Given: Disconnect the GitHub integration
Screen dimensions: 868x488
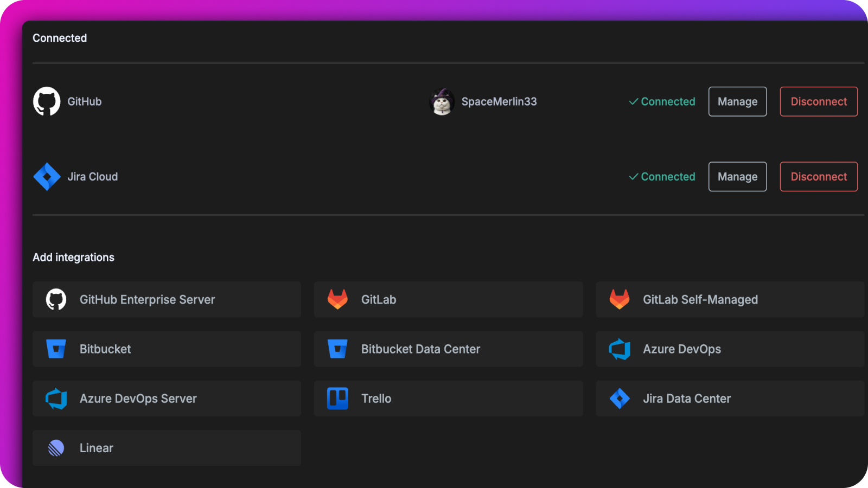Looking at the screenshot, I should [x=818, y=101].
